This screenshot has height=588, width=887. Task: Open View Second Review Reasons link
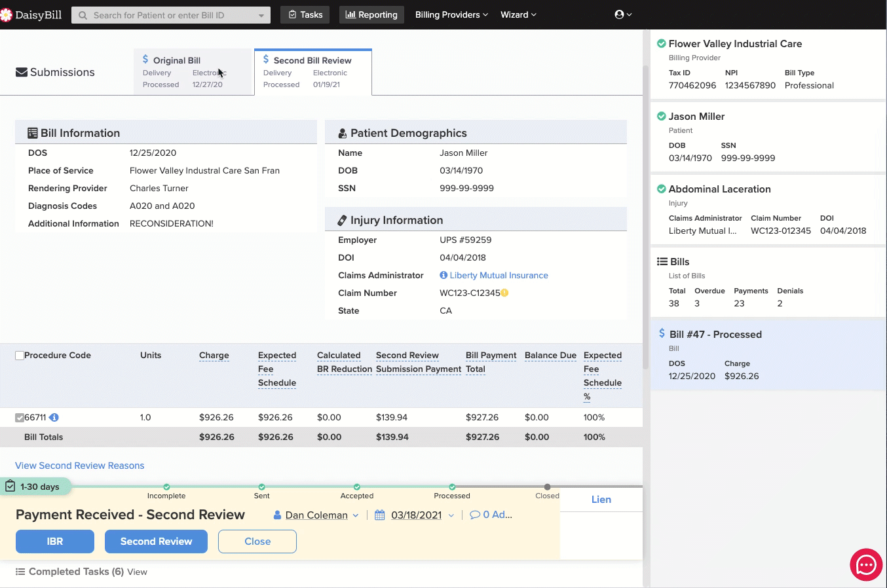(80, 466)
